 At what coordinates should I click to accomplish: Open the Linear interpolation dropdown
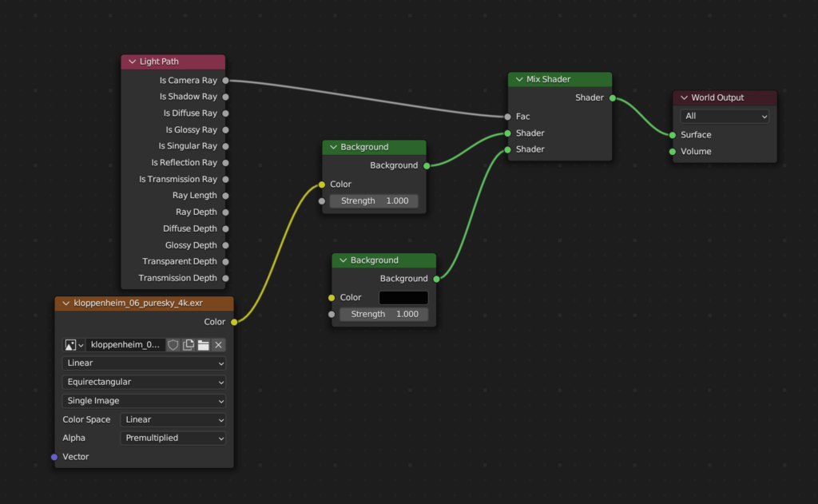144,363
